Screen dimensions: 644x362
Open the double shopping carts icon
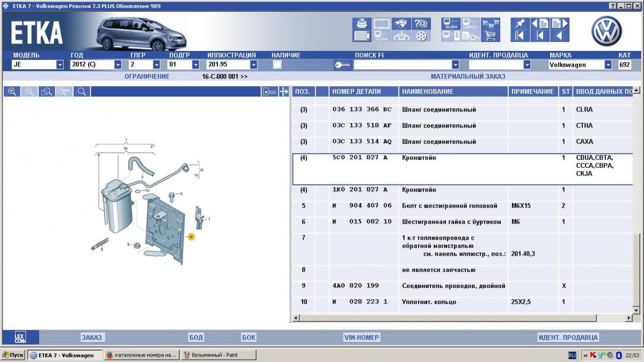tap(491, 24)
